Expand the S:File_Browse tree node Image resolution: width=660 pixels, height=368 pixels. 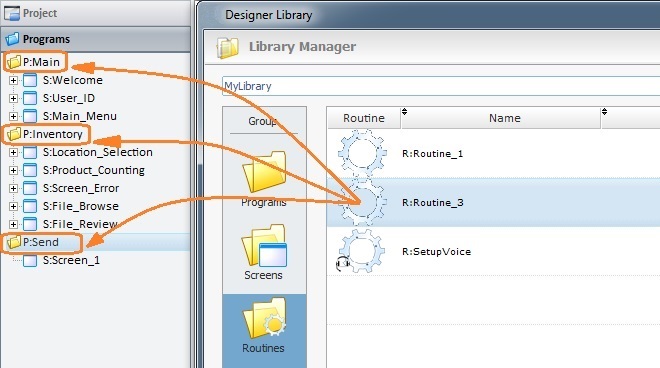coord(13,206)
